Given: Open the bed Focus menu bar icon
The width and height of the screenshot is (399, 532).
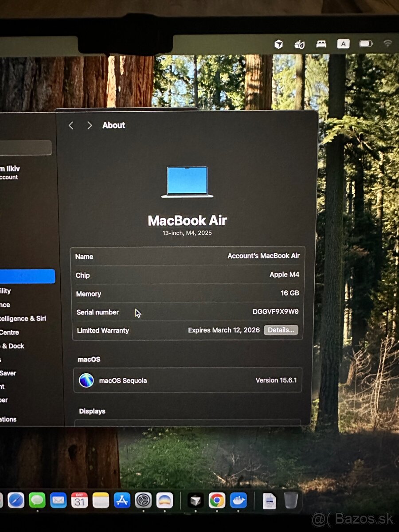Looking at the screenshot, I should (321, 44).
